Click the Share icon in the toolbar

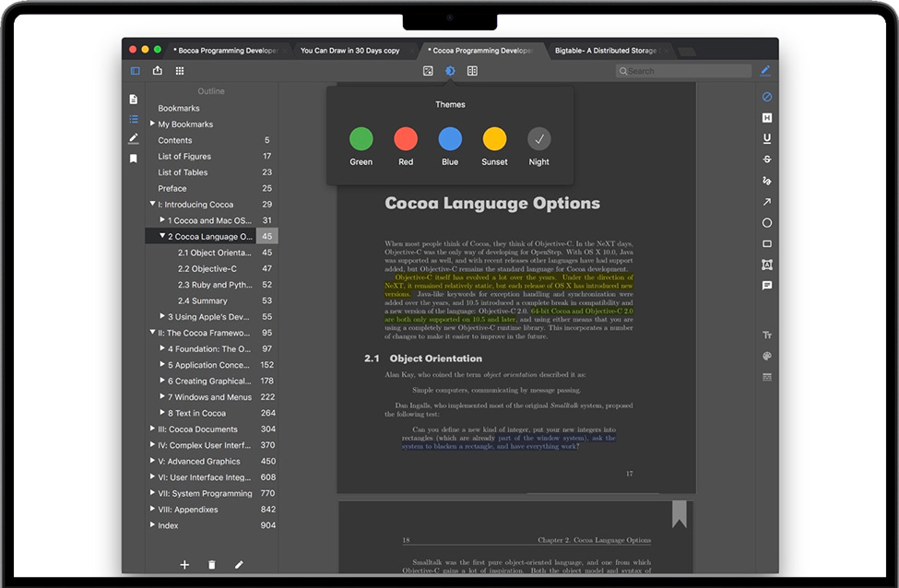(158, 71)
